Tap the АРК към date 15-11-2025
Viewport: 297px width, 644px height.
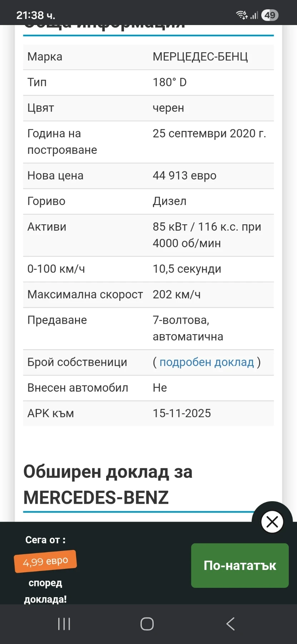coord(182,413)
